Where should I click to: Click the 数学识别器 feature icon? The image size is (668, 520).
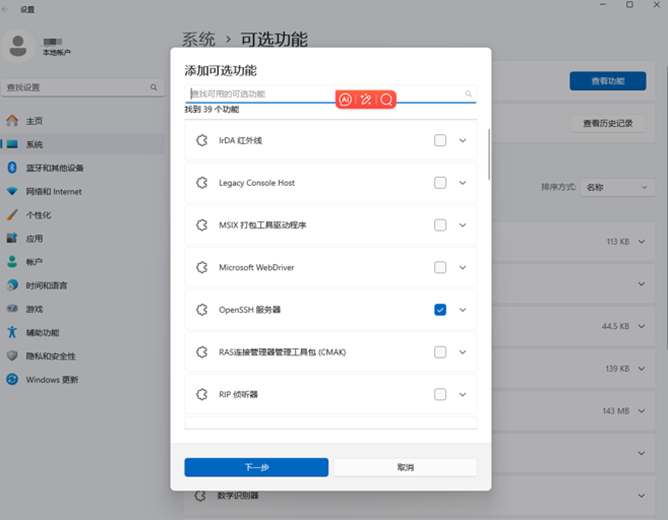tap(200, 496)
